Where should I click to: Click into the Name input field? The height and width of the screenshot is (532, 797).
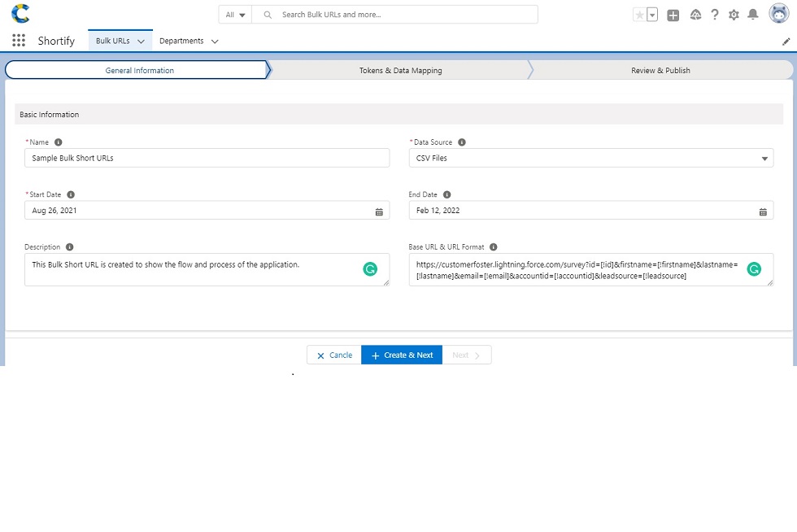[207, 159]
